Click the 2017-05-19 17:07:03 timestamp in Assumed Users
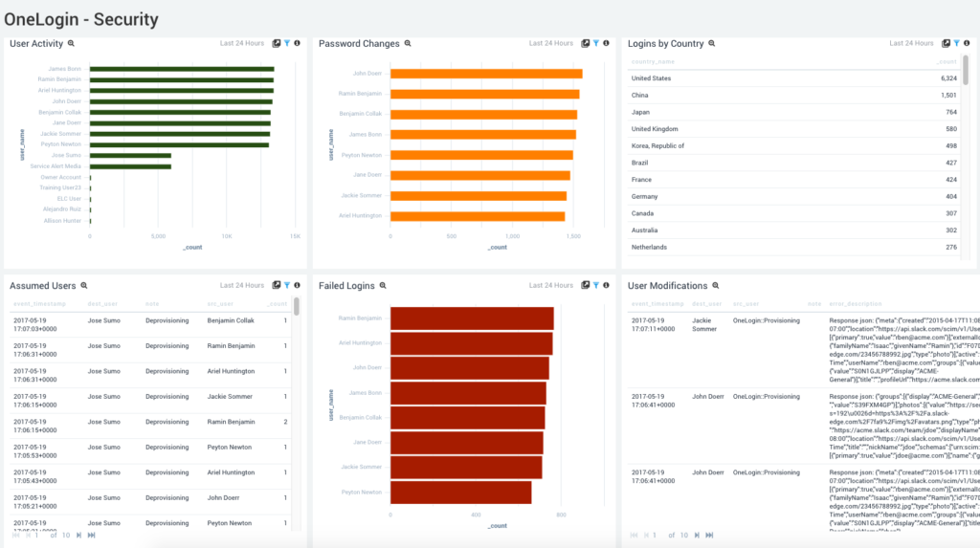This screenshot has width=980, height=548. (35, 325)
